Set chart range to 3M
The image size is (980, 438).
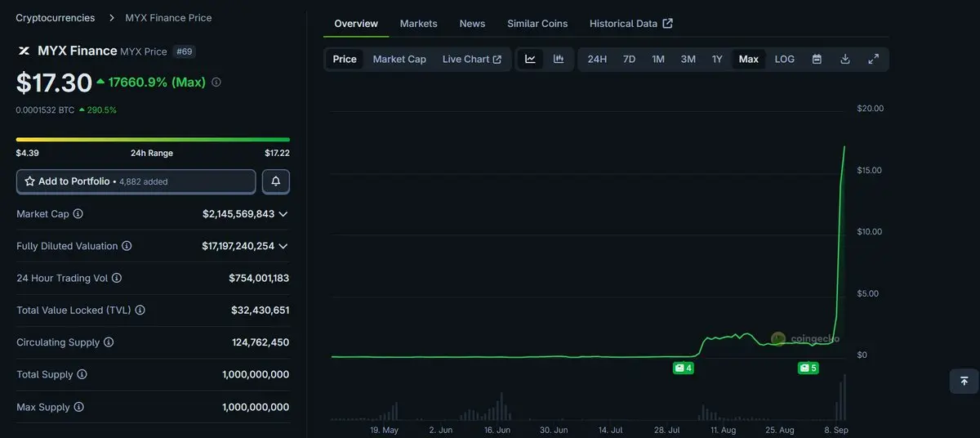tap(688, 59)
